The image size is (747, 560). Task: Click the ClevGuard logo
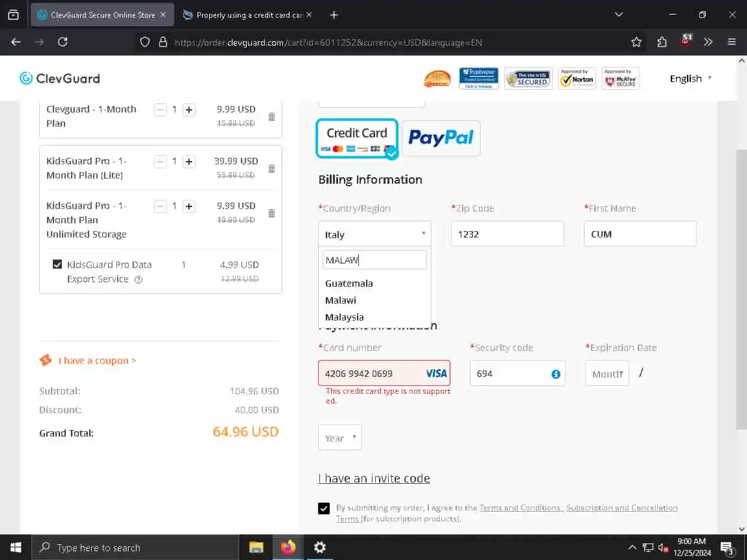pos(60,78)
